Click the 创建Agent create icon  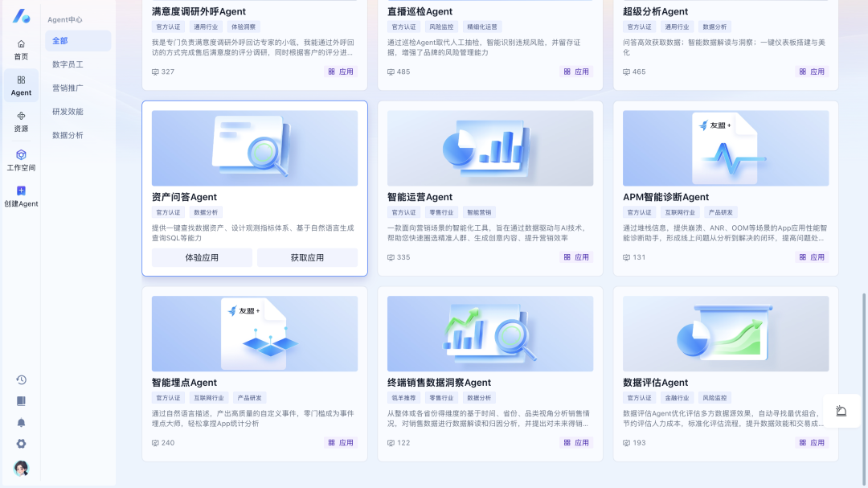point(21,197)
